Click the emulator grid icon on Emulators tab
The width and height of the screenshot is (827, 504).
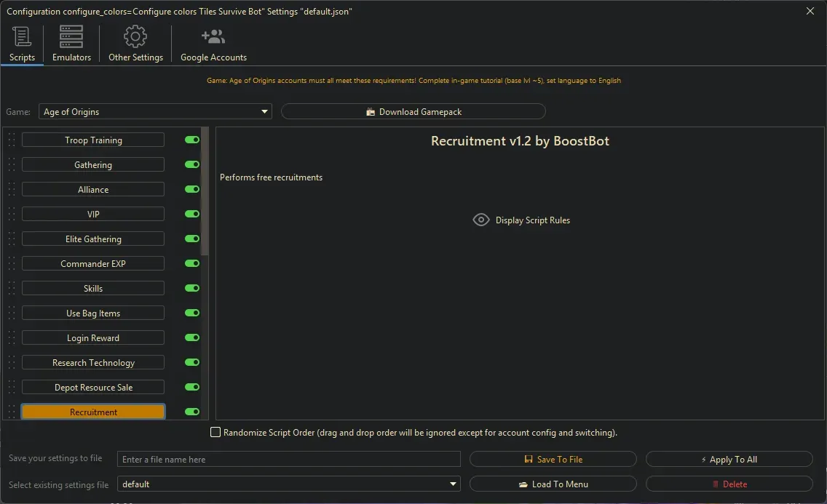coord(71,35)
